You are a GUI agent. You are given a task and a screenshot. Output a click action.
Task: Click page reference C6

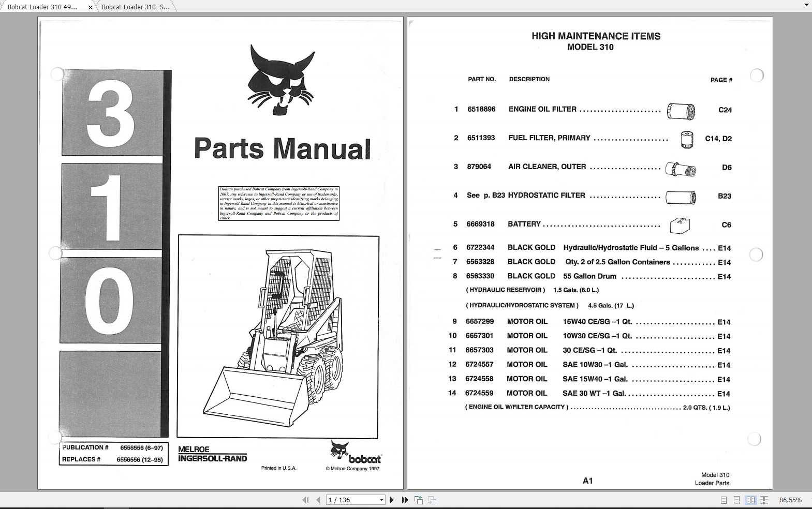pos(727,225)
